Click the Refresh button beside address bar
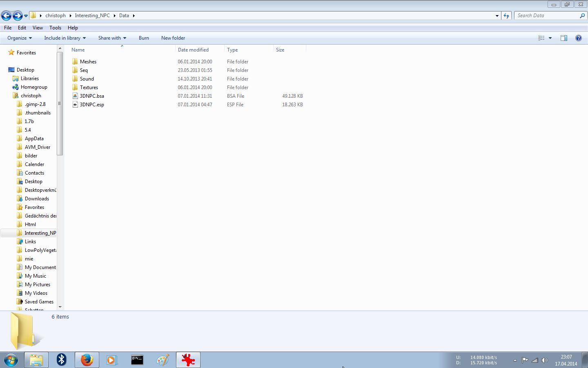Viewport: 588px width, 368px height. (506, 16)
